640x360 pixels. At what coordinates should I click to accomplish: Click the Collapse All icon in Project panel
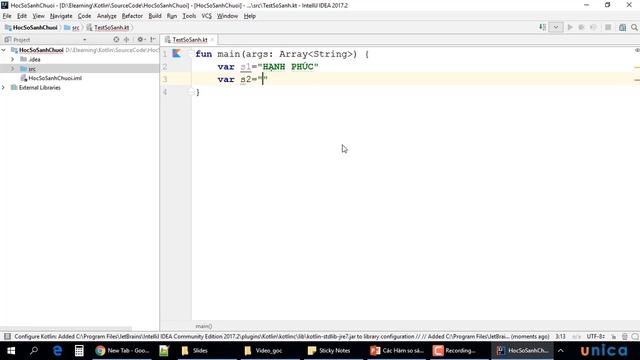(x=127, y=40)
